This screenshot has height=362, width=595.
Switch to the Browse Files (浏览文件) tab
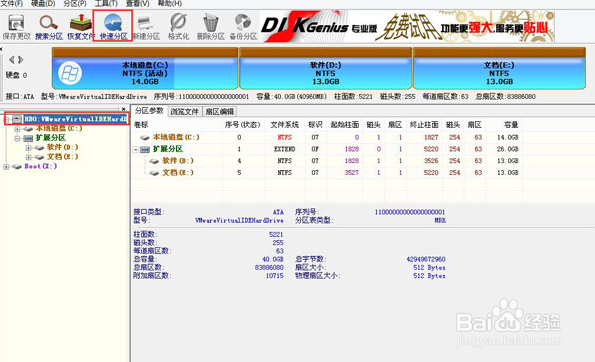pos(184,112)
